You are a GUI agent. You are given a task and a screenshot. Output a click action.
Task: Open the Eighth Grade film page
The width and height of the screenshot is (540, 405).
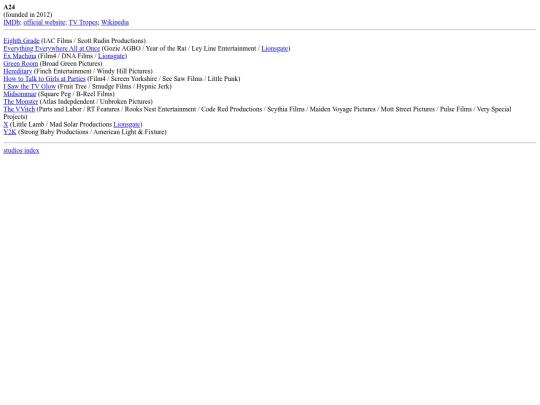coord(21,41)
